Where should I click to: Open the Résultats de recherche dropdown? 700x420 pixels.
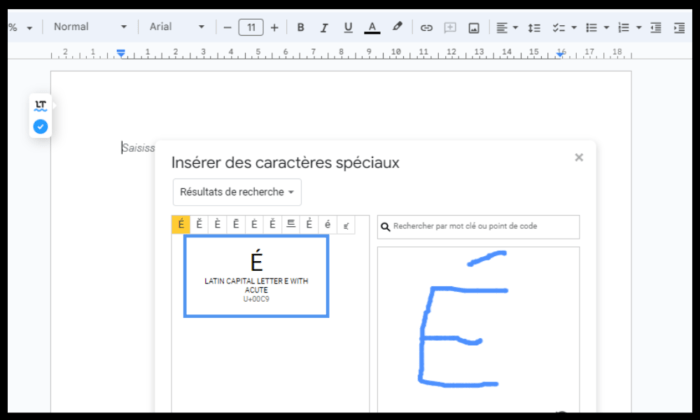tap(237, 192)
